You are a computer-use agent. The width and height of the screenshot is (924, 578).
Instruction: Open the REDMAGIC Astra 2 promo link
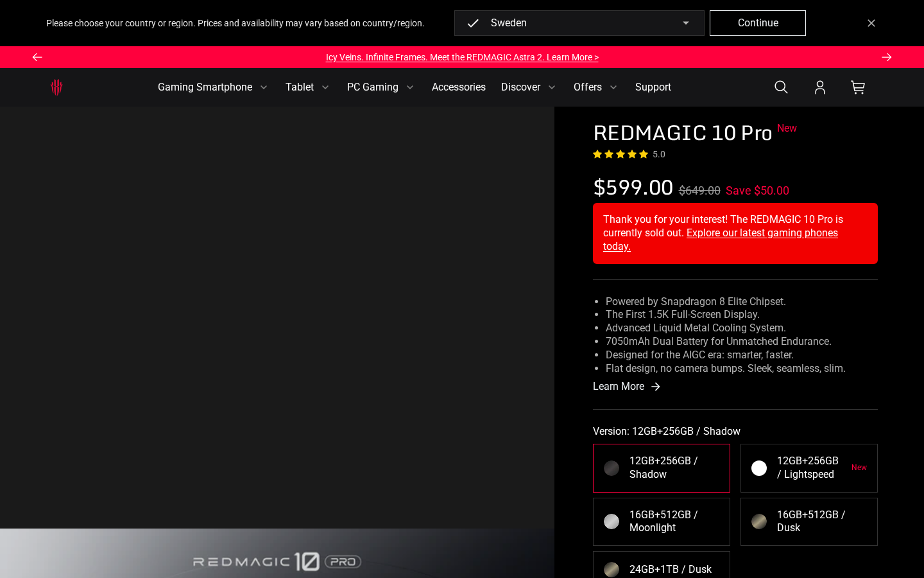[x=462, y=57]
